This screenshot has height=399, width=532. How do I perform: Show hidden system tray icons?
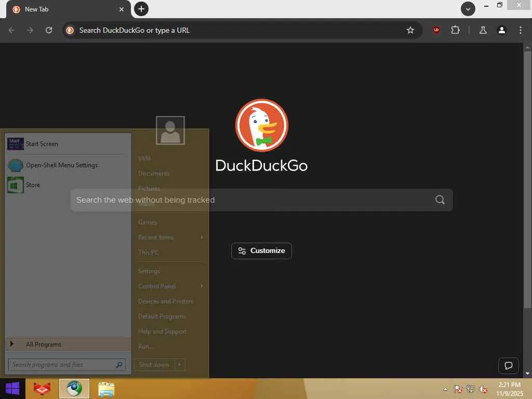pyautogui.click(x=445, y=389)
